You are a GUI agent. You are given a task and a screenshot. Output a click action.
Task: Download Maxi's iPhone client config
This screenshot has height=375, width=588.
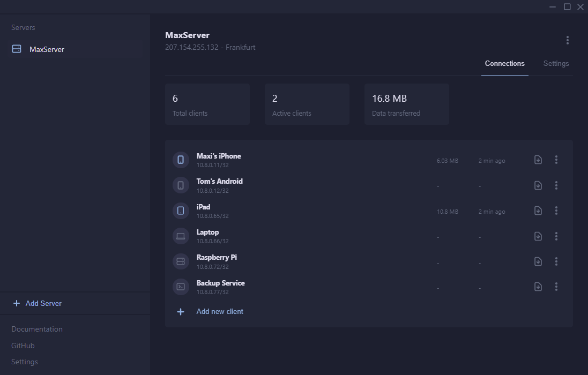538,159
